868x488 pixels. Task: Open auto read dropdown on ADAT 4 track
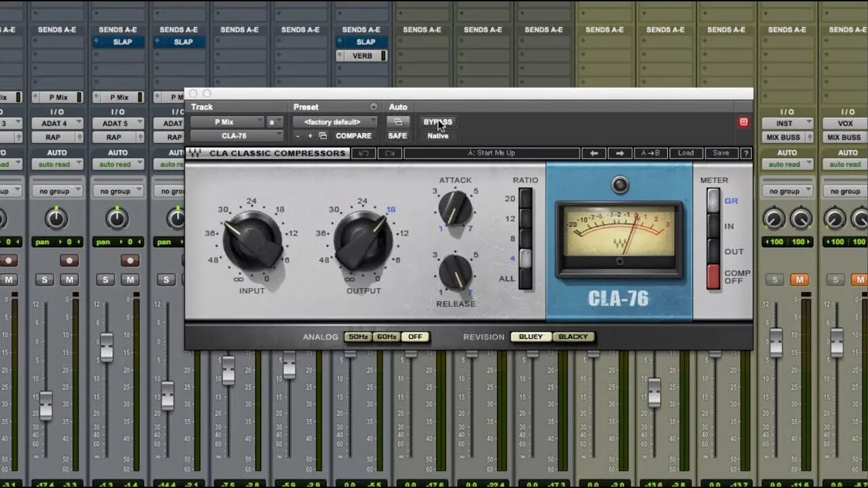pyautogui.click(x=57, y=165)
